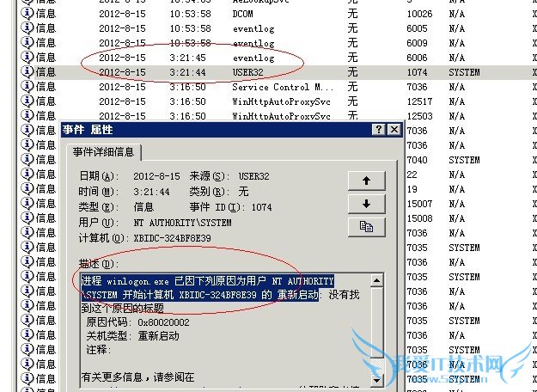The height and width of the screenshot is (392, 537).
Task: Click the info icon of eventlog 6006 row
Action: (x=27, y=57)
